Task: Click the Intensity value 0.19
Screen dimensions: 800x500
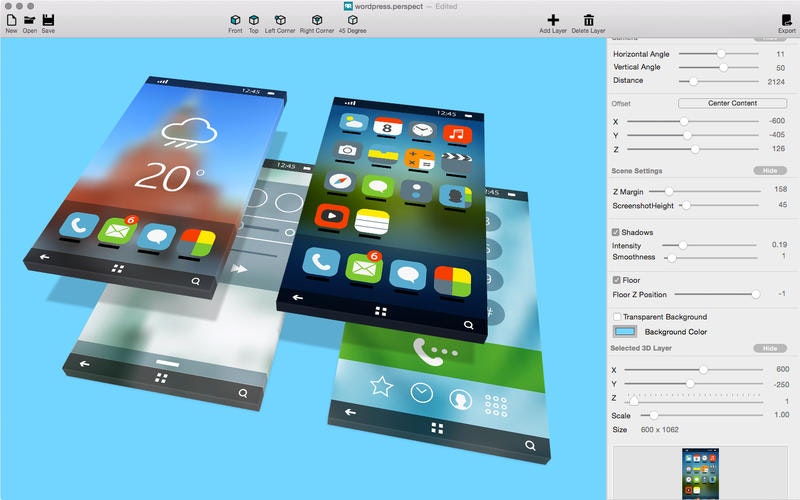Action: click(779, 244)
